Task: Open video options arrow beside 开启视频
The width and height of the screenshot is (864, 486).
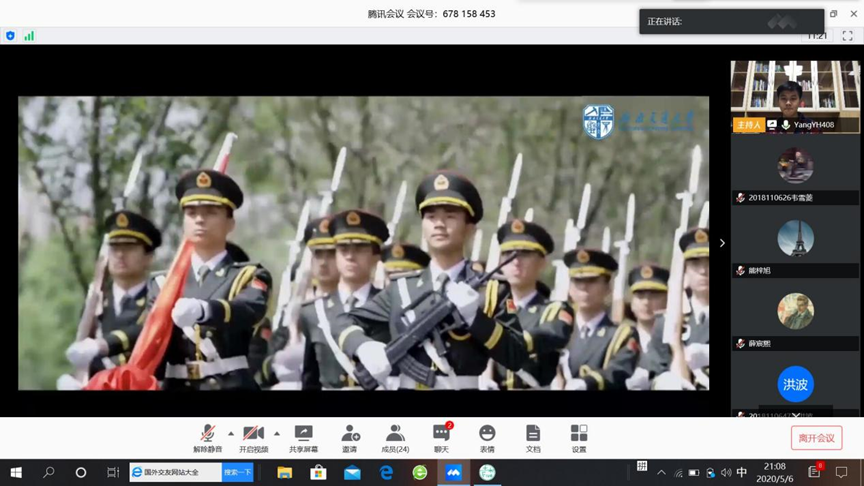Action: (x=277, y=433)
